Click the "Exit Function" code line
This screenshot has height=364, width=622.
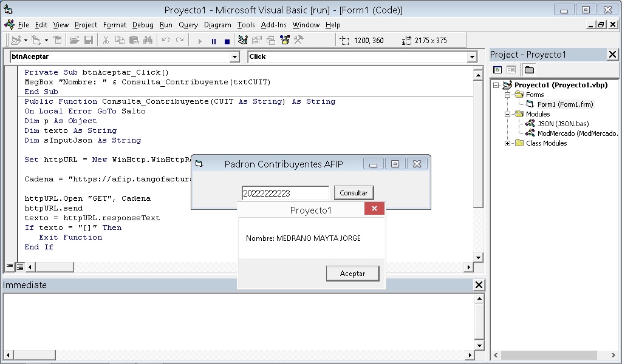tap(70, 238)
